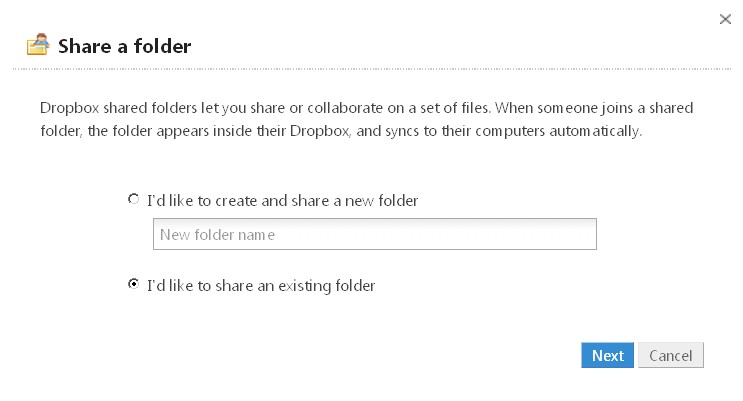Click the label "I'd like to share an existing folder"
743x401 pixels.
(x=261, y=286)
